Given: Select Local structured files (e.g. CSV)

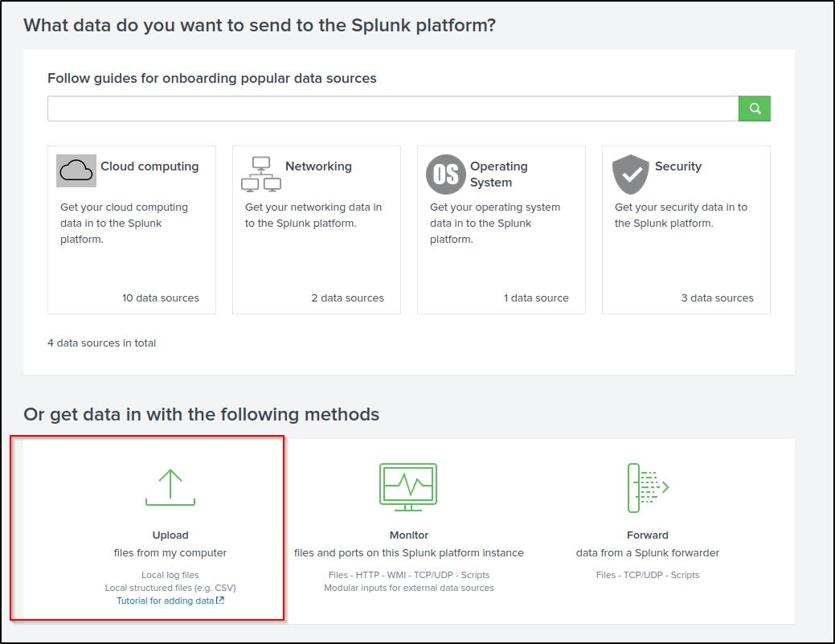Looking at the screenshot, I should click(x=170, y=587).
